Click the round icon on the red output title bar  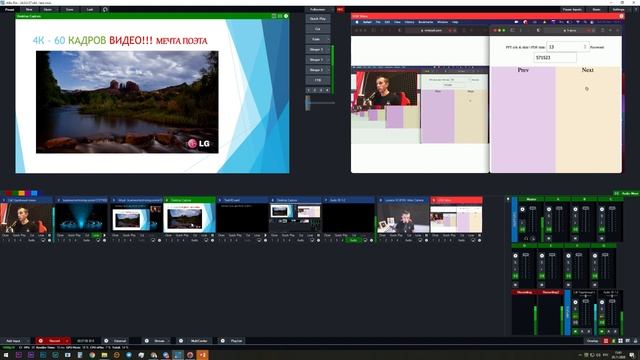tap(621, 16)
